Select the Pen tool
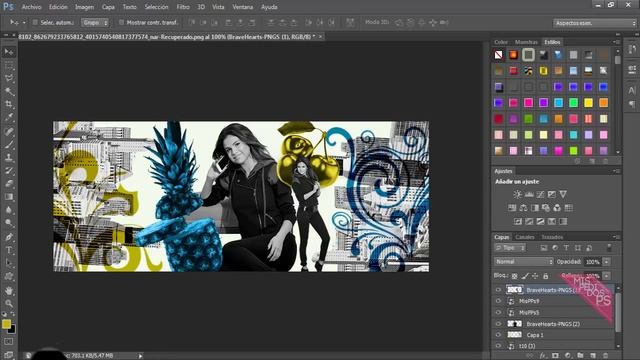Image resolution: width=640 pixels, height=360 pixels. 9,237
